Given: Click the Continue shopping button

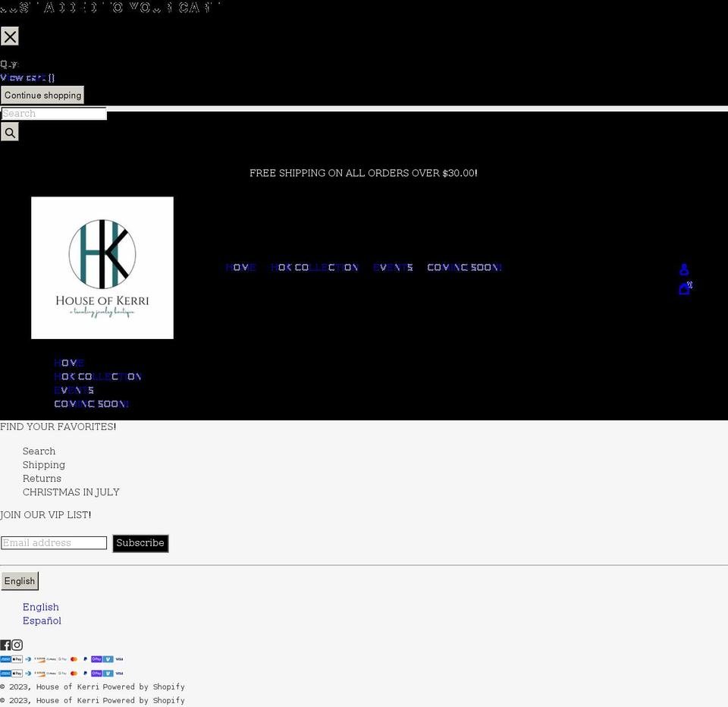Looking at the screenshot, I should point(42,95).
